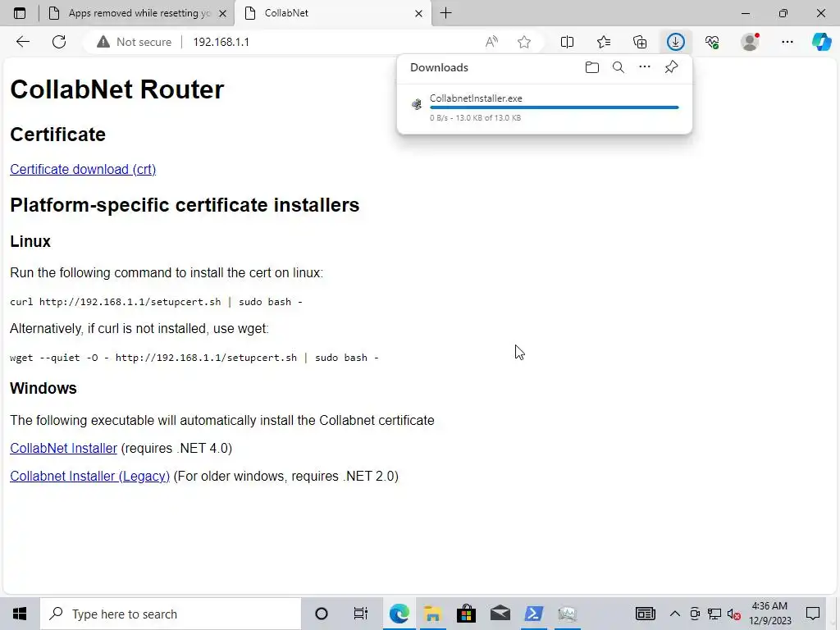Screen dimensions: 840x630
Task: Reload the page with the refresh icon
Action: (x=59, y=42)
